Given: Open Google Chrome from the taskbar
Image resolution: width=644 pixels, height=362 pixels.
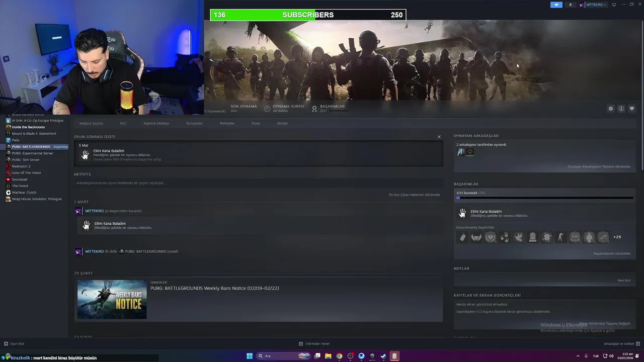Looking at the screenshot, I should (339, 356).
